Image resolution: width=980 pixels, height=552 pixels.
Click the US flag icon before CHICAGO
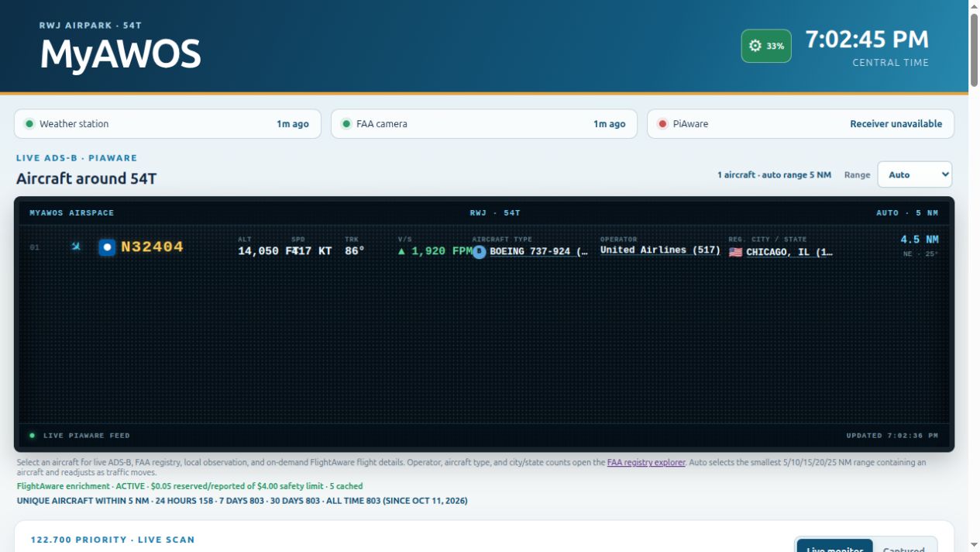click(735, 252)
